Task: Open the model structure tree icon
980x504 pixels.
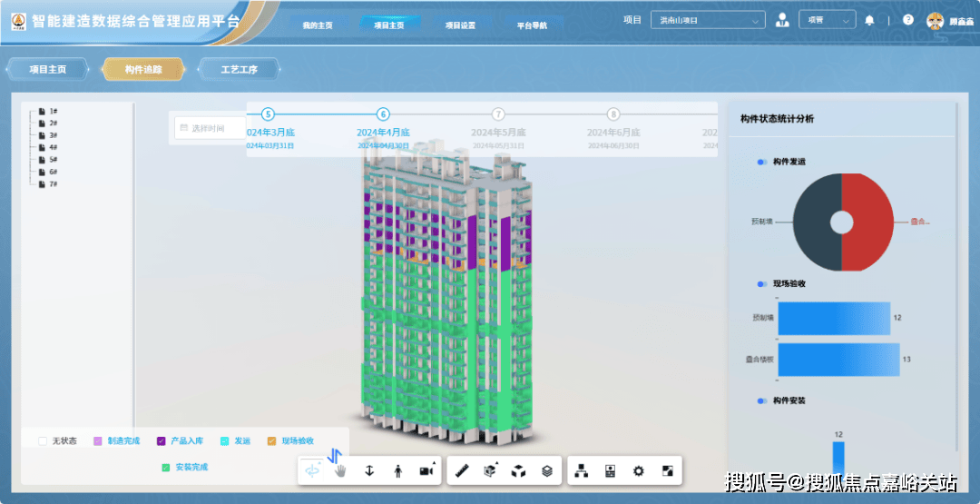Action: 582,470
